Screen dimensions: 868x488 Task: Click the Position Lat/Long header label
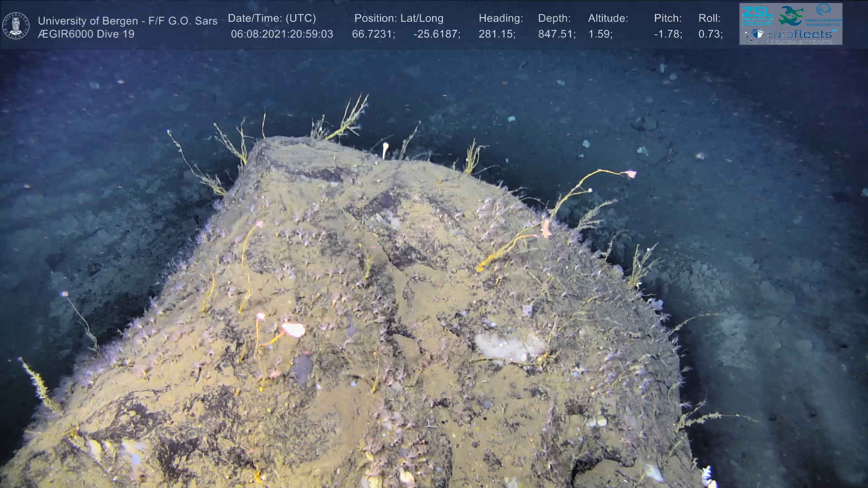[x=398, y=19]
